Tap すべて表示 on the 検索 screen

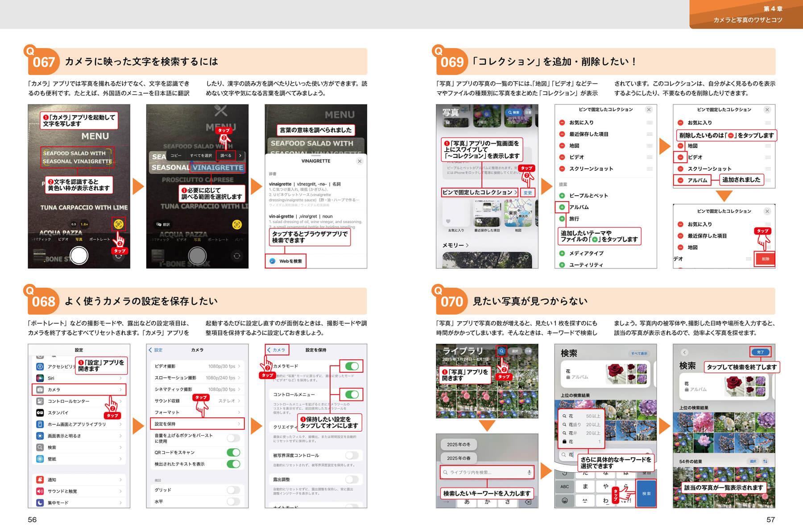point(639,354)
